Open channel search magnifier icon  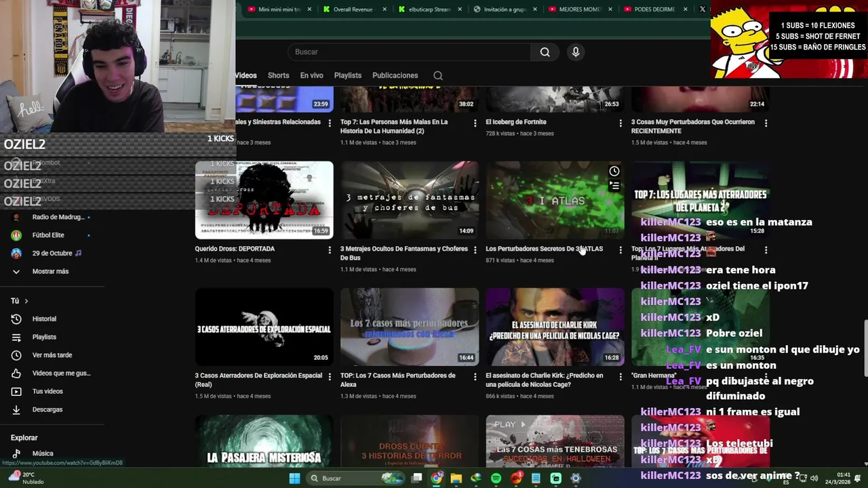438,76
